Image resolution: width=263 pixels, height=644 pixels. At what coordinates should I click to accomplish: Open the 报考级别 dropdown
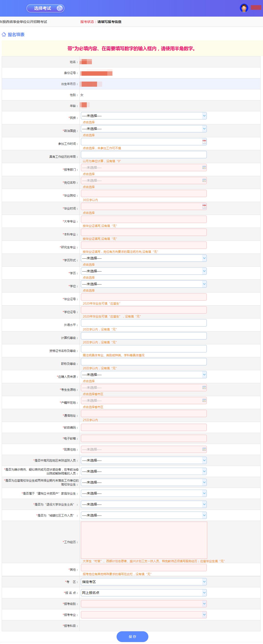coord(144,604)
